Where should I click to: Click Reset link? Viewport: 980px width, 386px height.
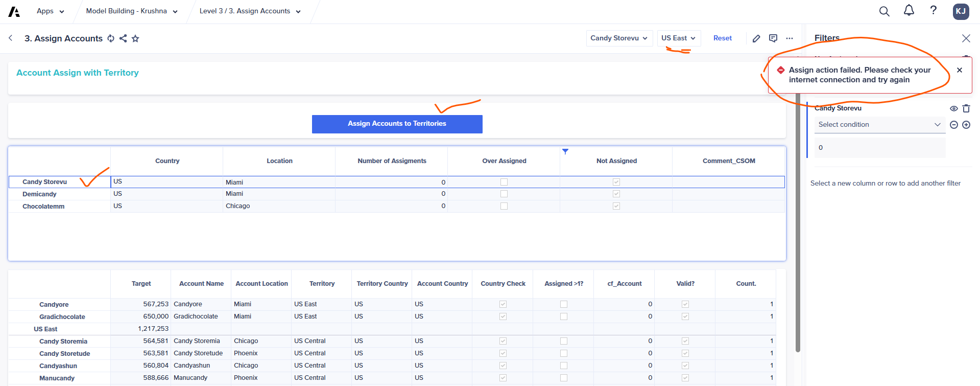[722, 38]
